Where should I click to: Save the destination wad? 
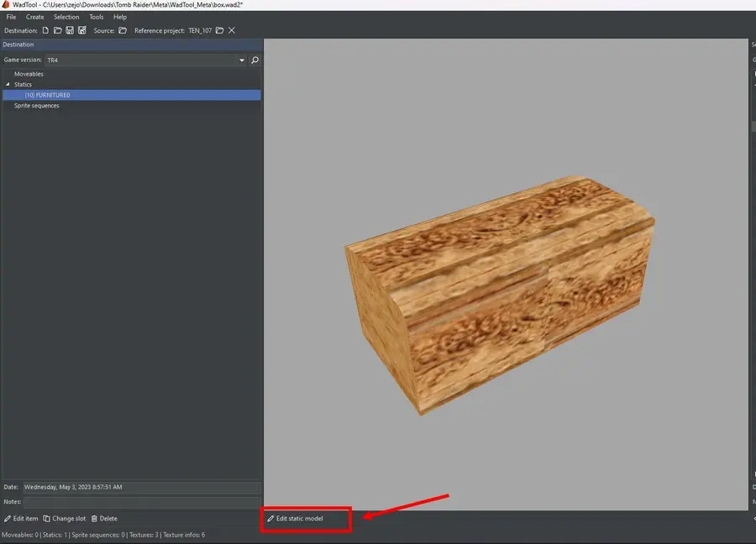tap(70, 30)
